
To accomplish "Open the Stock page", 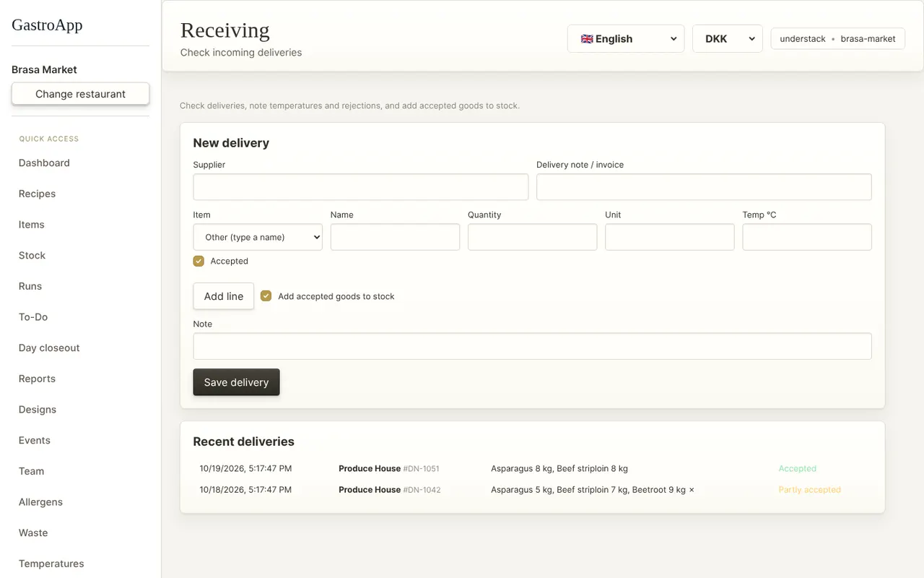I will 32,255.
